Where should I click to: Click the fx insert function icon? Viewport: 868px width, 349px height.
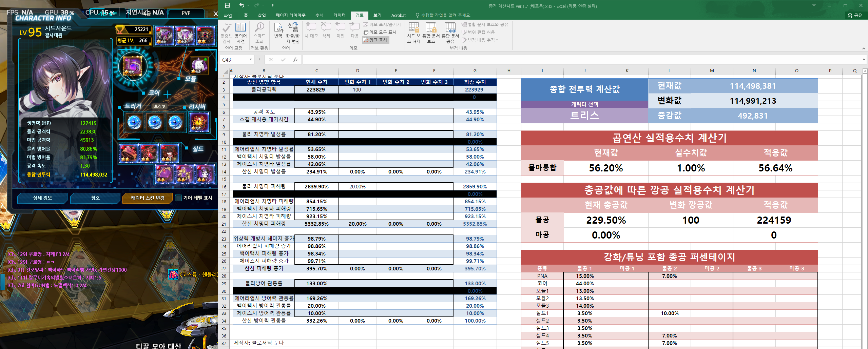point(295,60)
